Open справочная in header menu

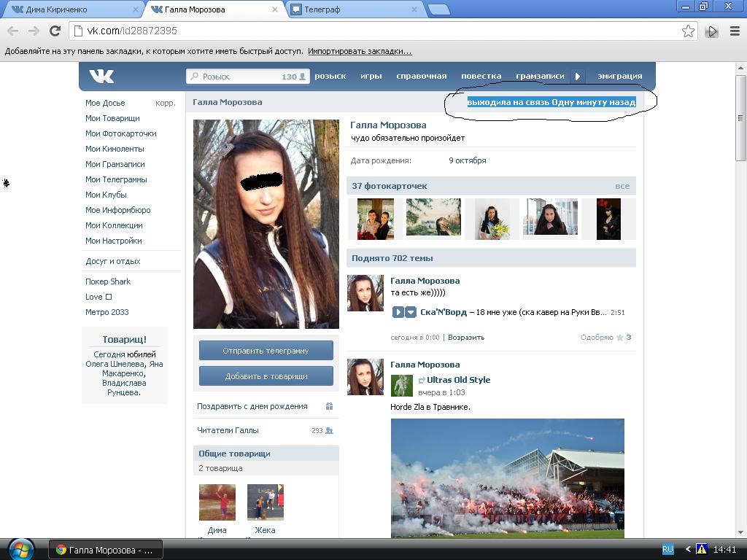[422, 76]
